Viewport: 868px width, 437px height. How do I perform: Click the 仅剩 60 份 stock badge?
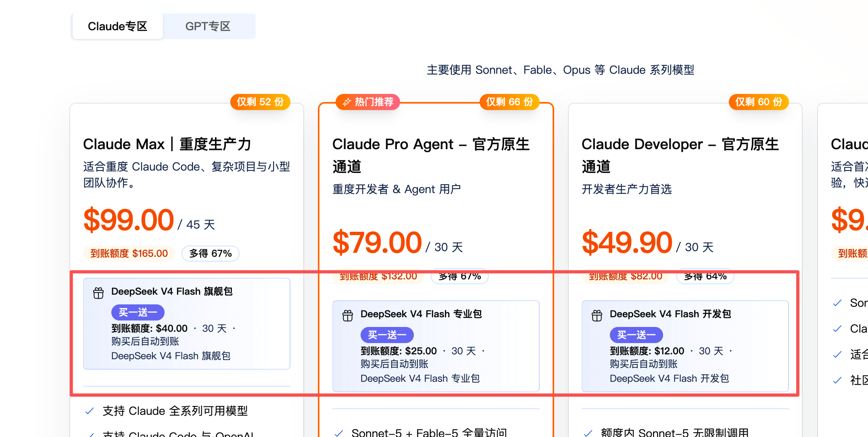tap(759, 102)
